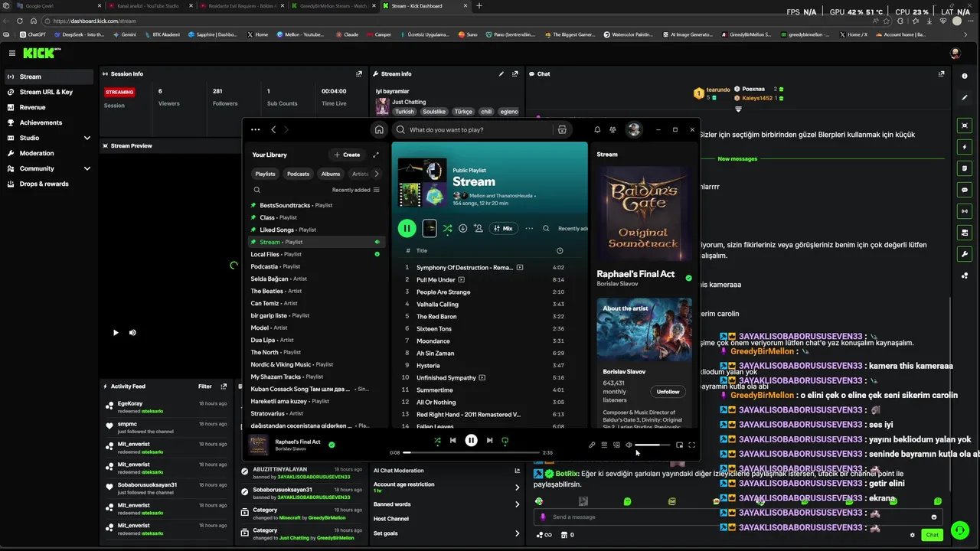This screenshot has height=551, width=980.
Task: Open Spotify profile avatar menu
Action: pyautogui.click(x=634, y=129)
